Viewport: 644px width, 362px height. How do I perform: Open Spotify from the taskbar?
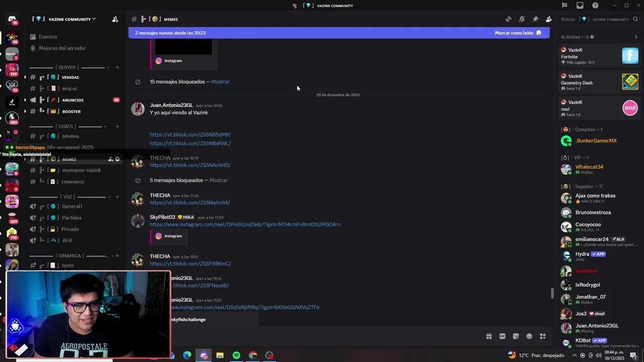pyautogui.click(x=236, y=355)
